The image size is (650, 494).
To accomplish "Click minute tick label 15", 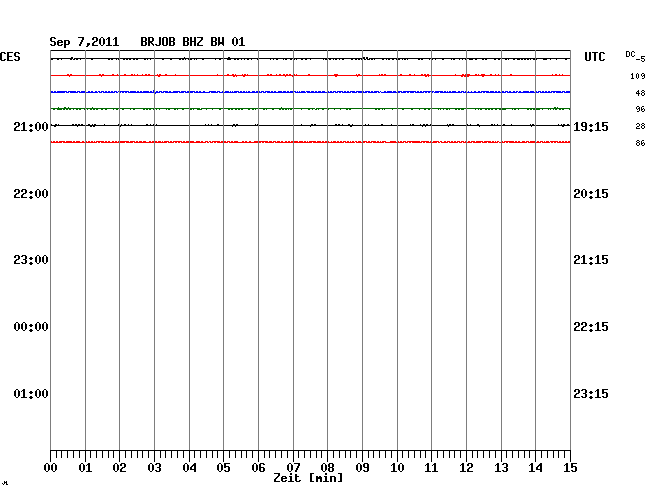I will click(x=570, y=468).
